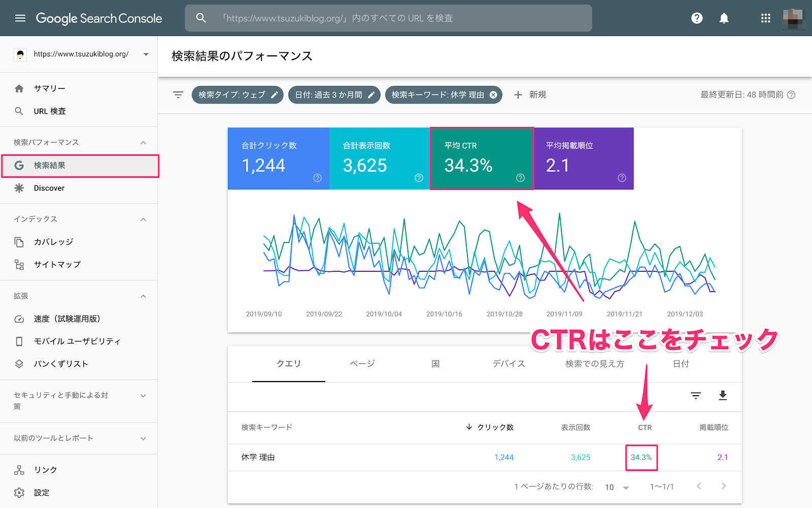Open サイトマップ icon in sidebar
This screenshot has width=812, height=508.
coord(19,264)
